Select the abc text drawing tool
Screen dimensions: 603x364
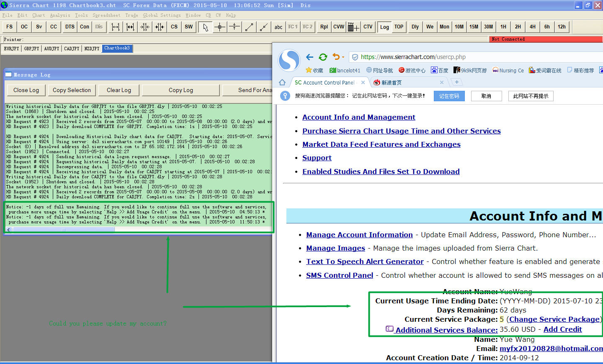coord(278,27)
